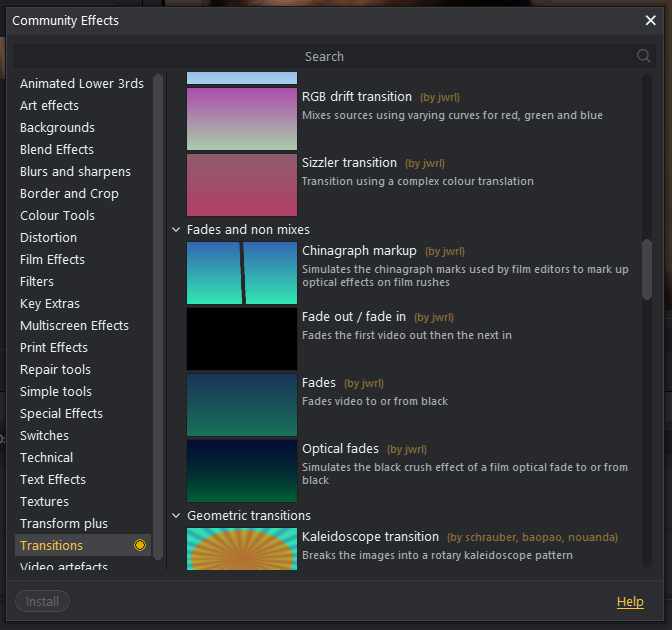Click the Fade out / fade in title
Image resolution: width=672 pixels, height=630 pixels.
point(354,317)
